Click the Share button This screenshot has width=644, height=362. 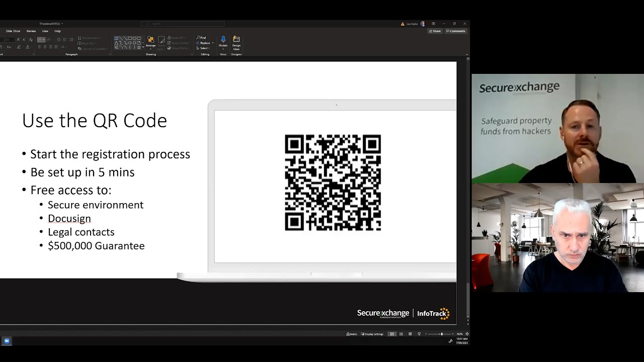[435, 31]
